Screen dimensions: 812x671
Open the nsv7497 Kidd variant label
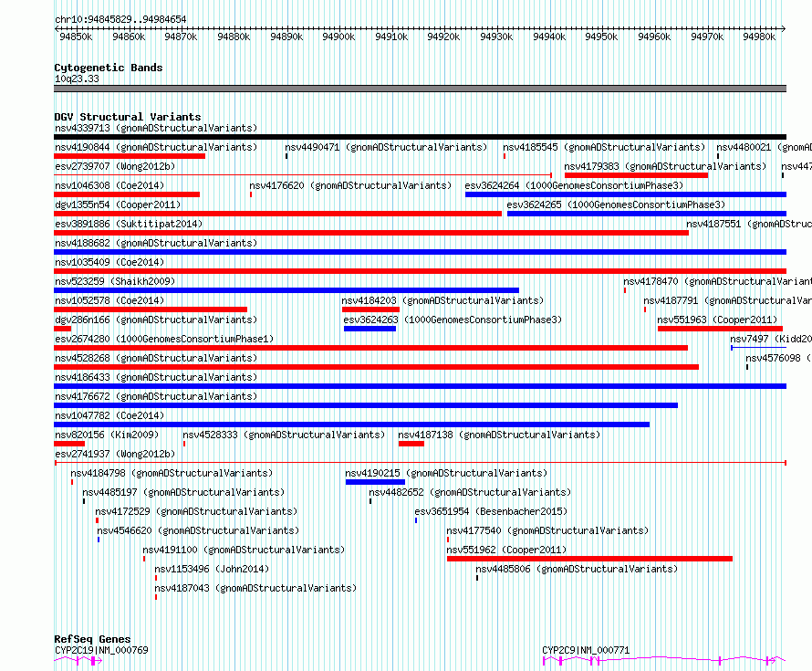pyautogui.click(x=771, y=339)
